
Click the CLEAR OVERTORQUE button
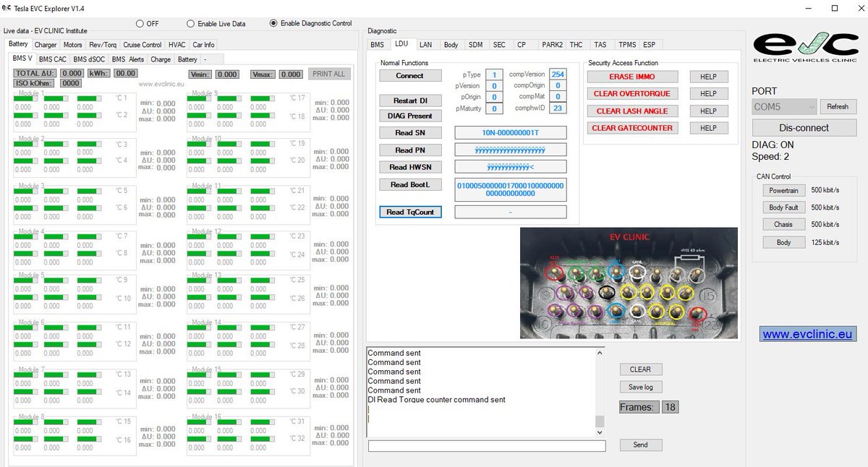[632, 94]
